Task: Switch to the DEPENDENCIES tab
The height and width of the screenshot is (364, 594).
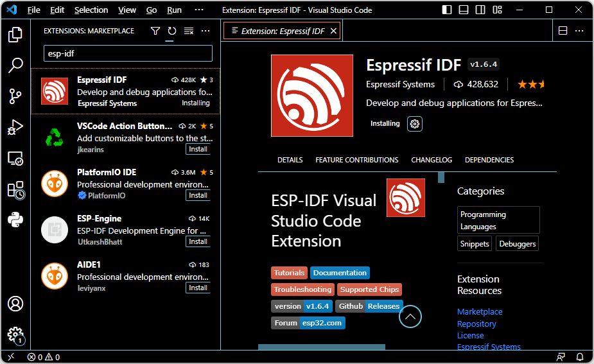Action: (x=489, y=160)
